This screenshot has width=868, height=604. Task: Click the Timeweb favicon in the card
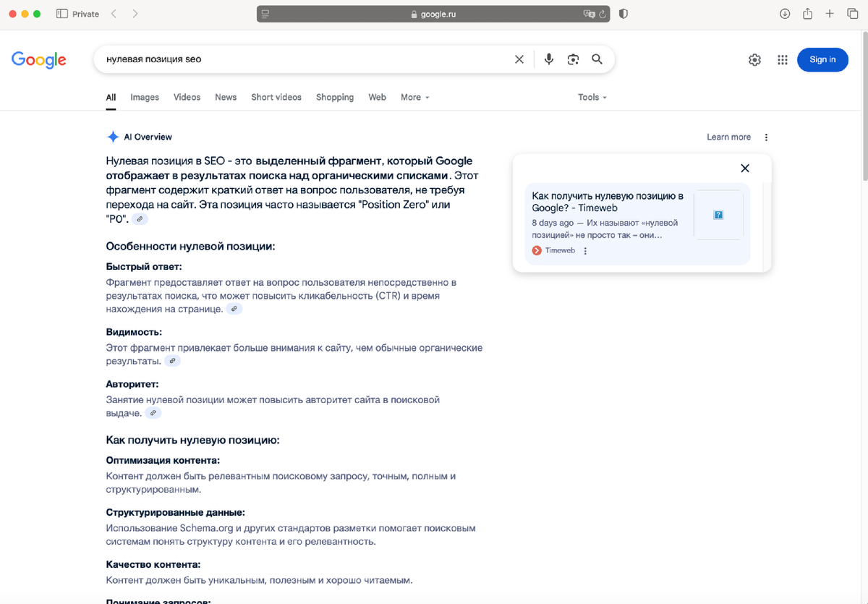pyautogui.click(x=537, y=250)
